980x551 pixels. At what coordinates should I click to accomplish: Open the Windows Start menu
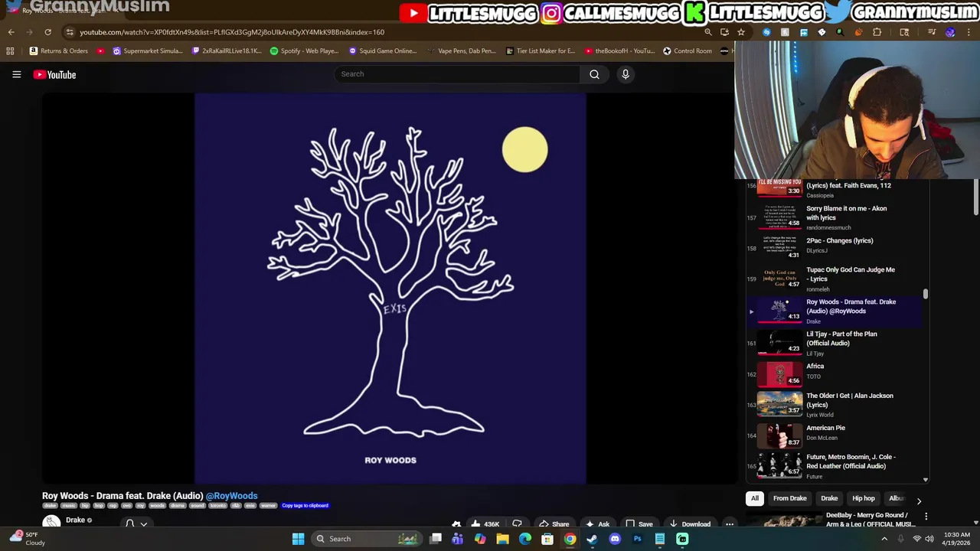point(298,539)
